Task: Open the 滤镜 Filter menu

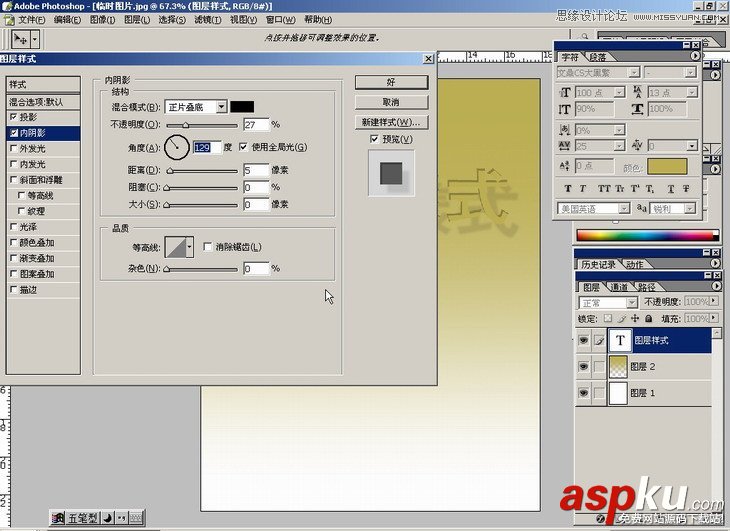Action: click(208, 20)
